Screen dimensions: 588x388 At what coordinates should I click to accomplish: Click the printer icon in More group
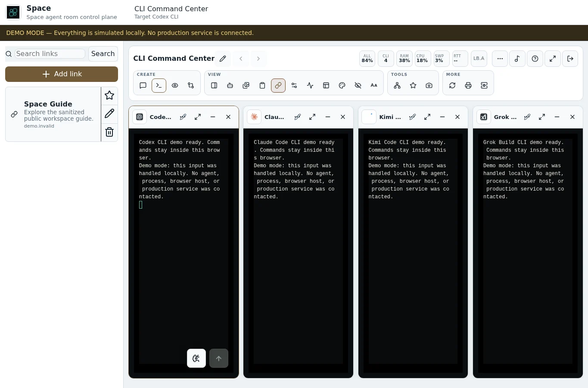pos(468,85)
